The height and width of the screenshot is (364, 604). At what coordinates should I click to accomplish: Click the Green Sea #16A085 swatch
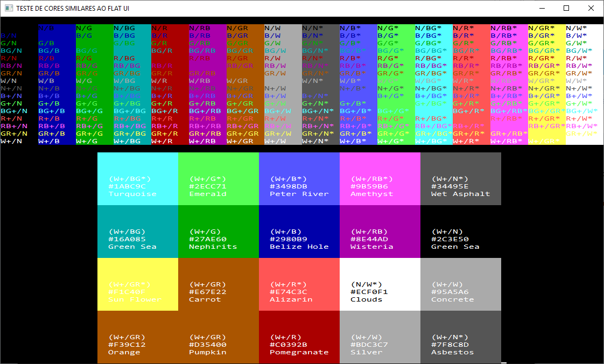138,232
